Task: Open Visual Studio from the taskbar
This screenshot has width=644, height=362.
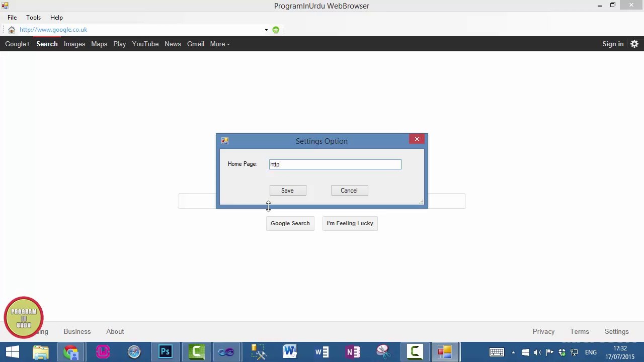Action: [x=226, y=352]
